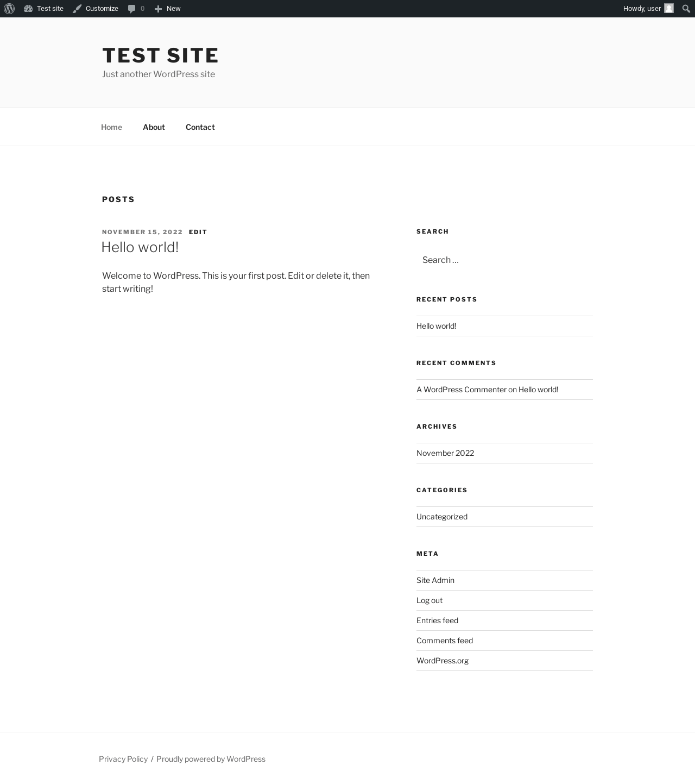Image resolution: width=695 pixels, height=784 pixels.
Task: Click the Privacy Policy footer link
Action: click(x=123, y=759)
